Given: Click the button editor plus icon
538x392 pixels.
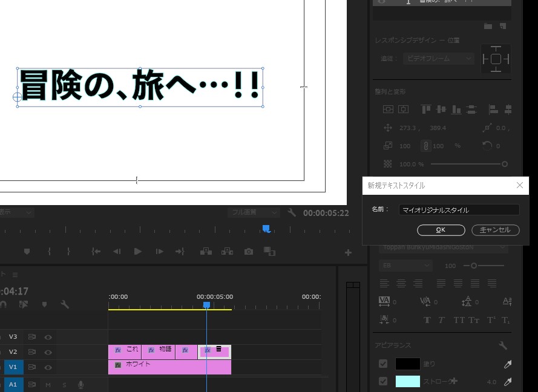Looking at the screenshot, I should tap(348, 252).
